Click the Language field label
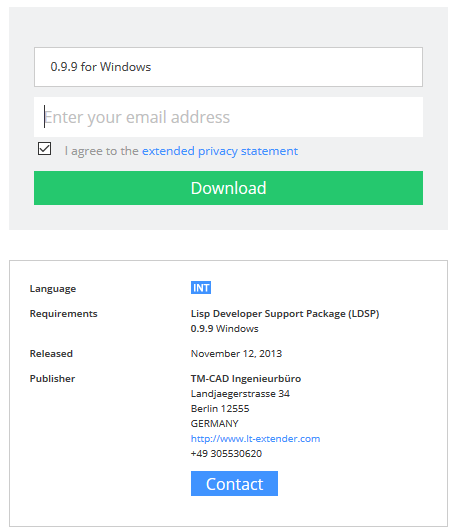The height and width of the screenshot is (531, 452). [53, 289]
